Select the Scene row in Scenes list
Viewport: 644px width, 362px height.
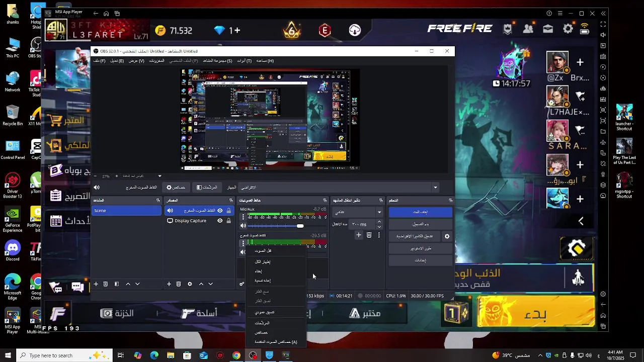point(126,211)
